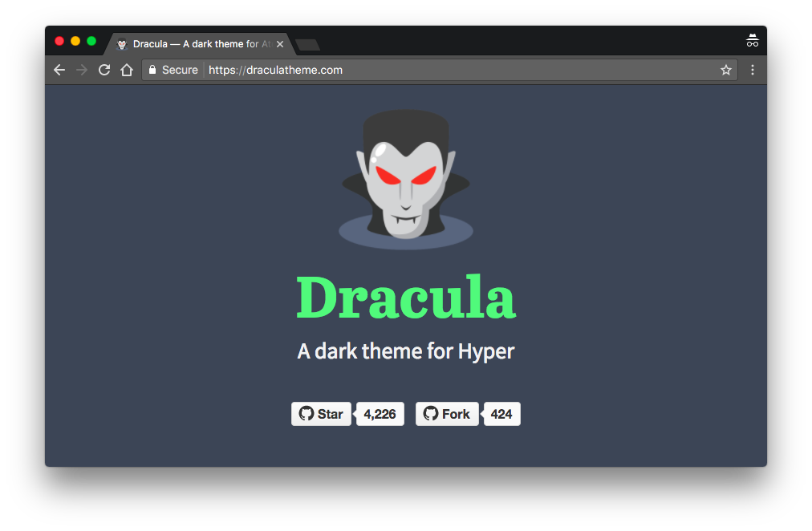This screenshot has width=812, height=531.
Task: Click the 'A dark theme for Hyper' subtitle
Action: pos(406,351)
